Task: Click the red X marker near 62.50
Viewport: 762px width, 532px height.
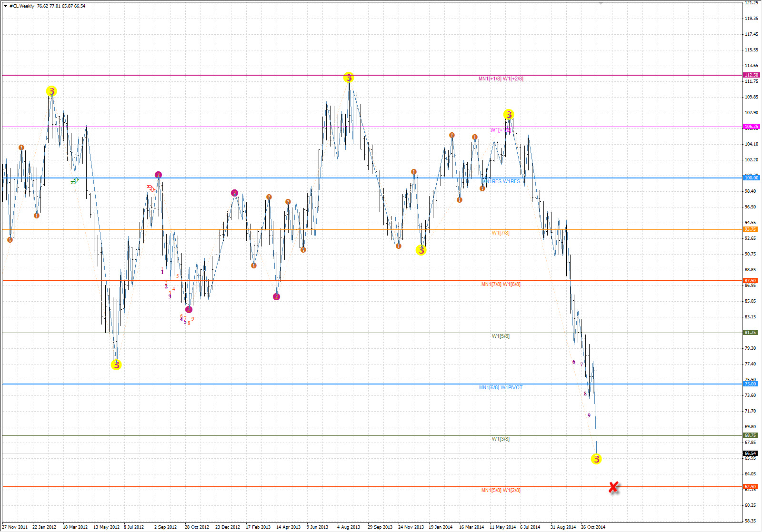Action: point(613,487)
